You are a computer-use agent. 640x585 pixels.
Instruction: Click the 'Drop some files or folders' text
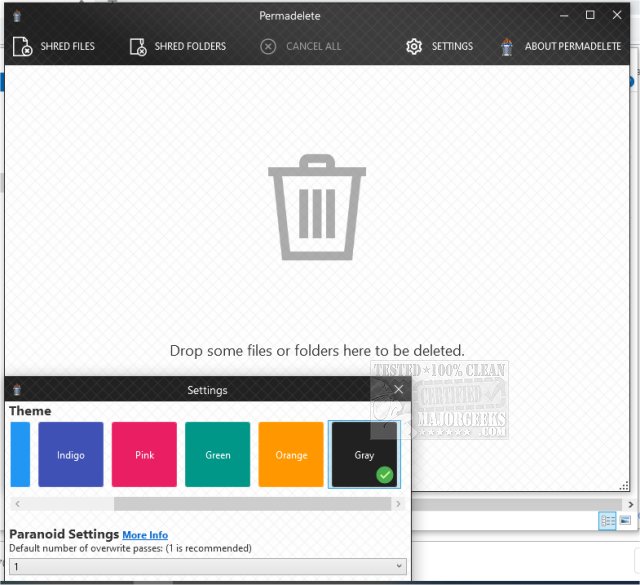tap(317, 351)
